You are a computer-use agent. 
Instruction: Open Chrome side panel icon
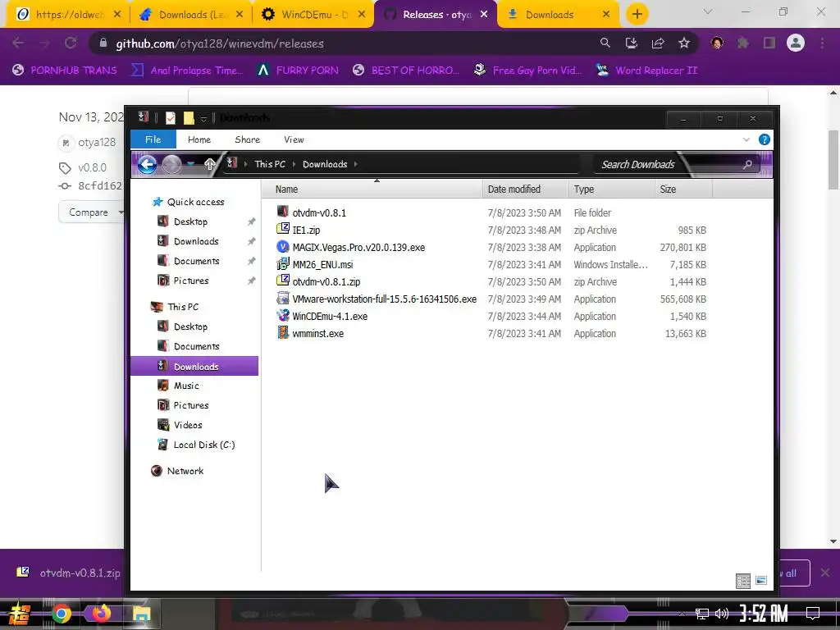tap(769, 43)
